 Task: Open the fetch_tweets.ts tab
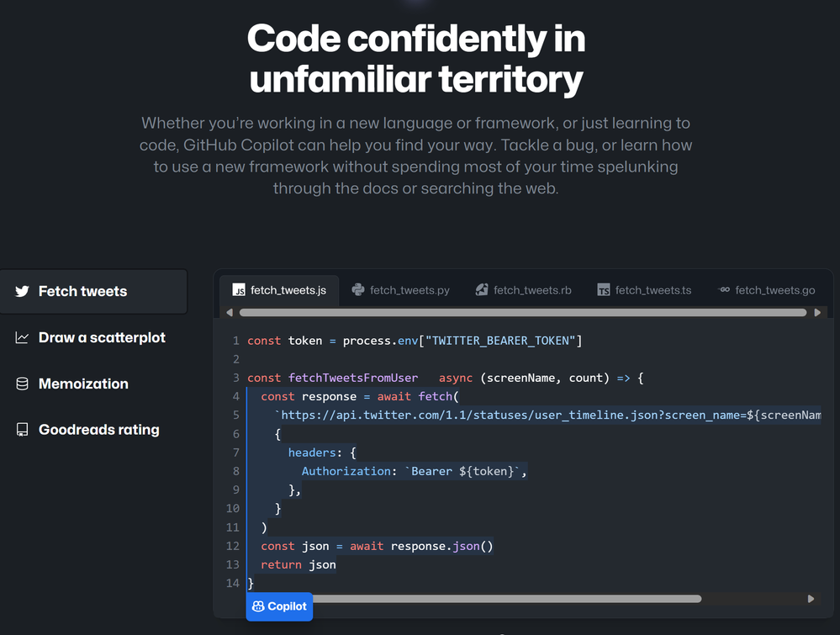(644, 290)
